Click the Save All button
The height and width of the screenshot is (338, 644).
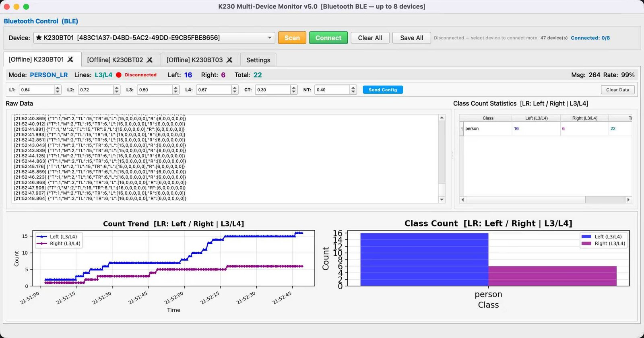pyautogui.click(x=411, y=38)
